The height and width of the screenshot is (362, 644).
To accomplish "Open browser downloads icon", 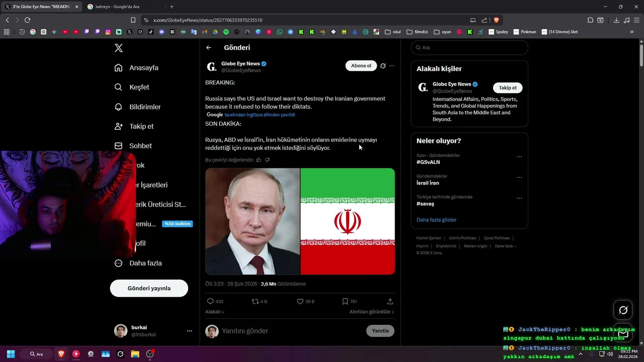I will (x=616, y=20).
